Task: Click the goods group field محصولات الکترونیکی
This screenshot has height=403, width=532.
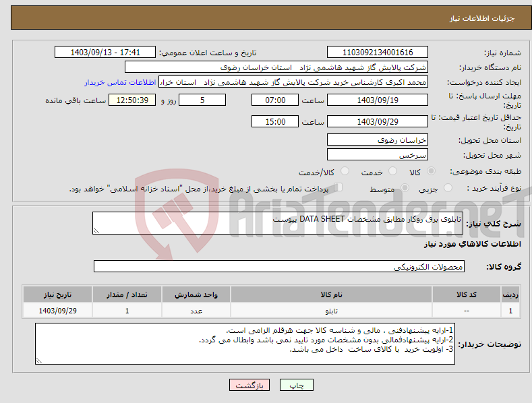Action: [x=279, y=266]
